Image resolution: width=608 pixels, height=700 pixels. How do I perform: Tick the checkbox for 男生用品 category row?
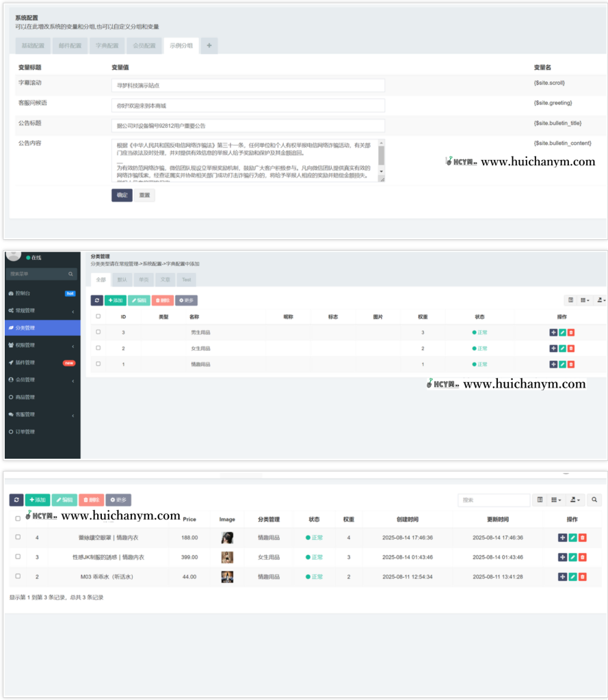[98, 332]
